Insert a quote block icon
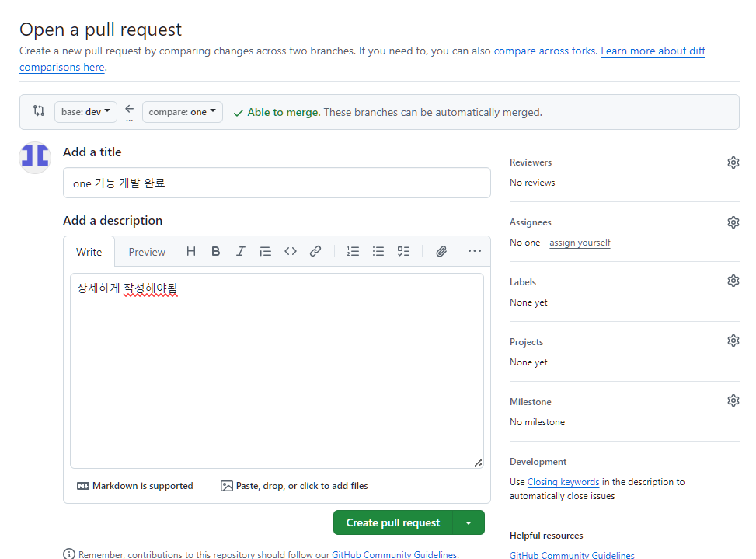 coord(265,251)
